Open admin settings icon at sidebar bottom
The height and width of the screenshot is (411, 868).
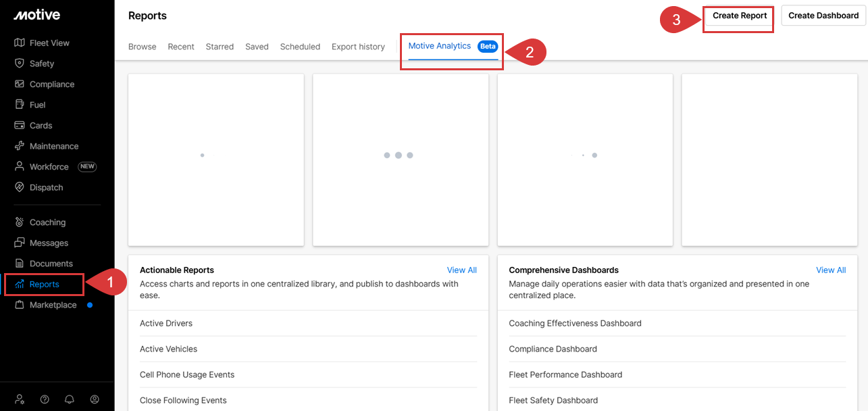20,399
